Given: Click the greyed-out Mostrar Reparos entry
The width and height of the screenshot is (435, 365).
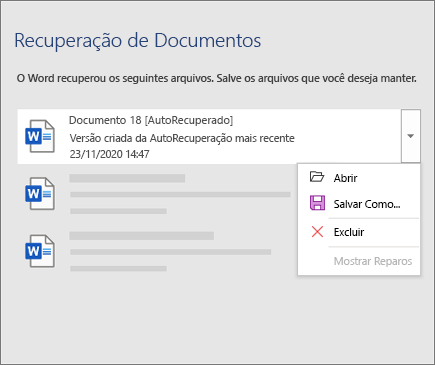Looking at the screenshot, I should (x=359, y=261).
